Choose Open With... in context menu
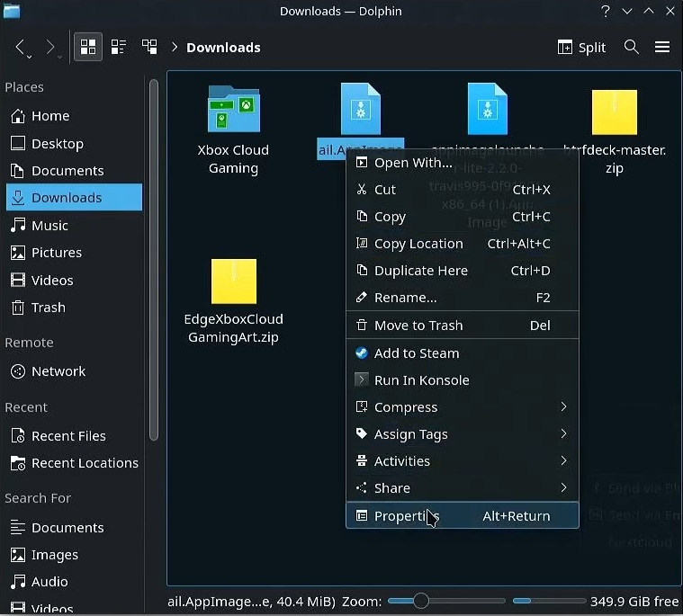This screenshot has height=616, width=683. 463,163
